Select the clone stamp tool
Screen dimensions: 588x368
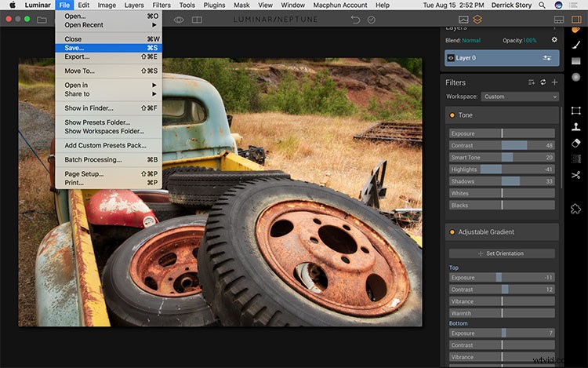click(576, 127)
